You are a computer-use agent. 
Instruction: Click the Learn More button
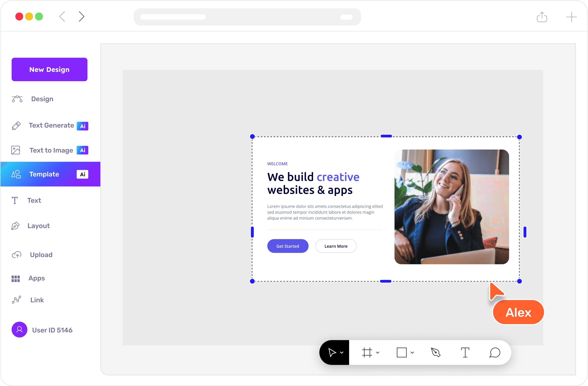[x=336, y=246]
